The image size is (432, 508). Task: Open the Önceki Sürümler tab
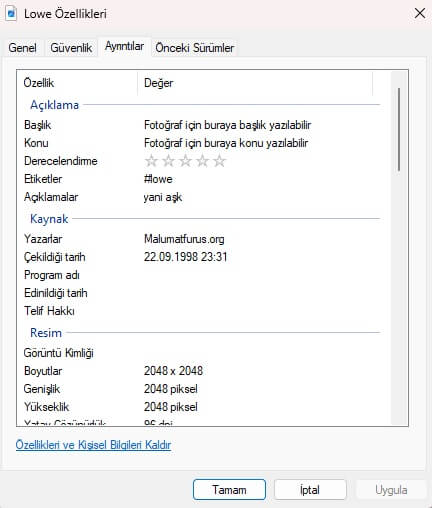195,48
